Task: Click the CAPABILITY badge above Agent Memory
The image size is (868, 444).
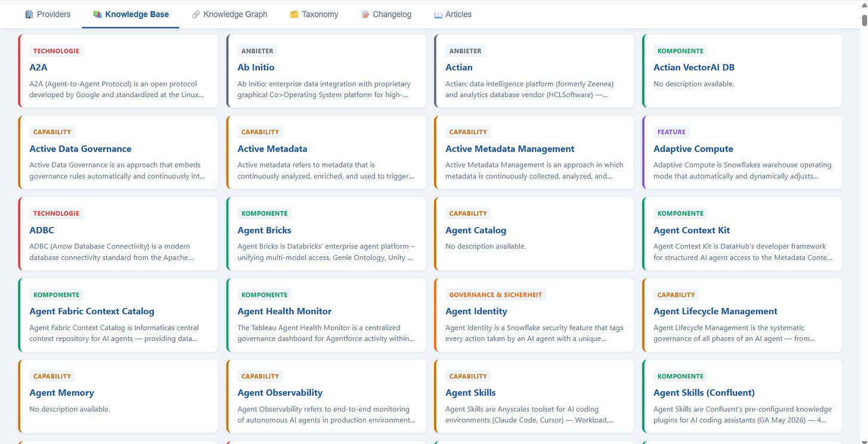Action: pos(52,377)
